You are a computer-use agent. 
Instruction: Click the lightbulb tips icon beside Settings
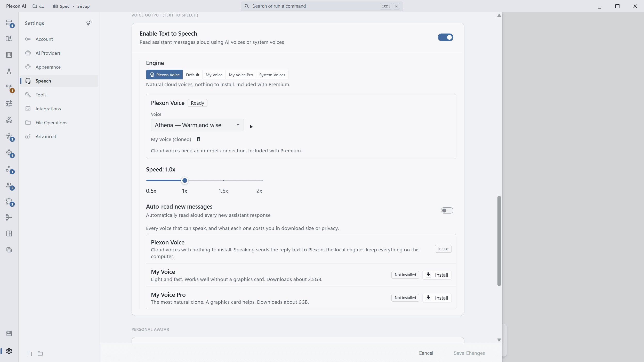pyautogui.click(x=89, y=23)
